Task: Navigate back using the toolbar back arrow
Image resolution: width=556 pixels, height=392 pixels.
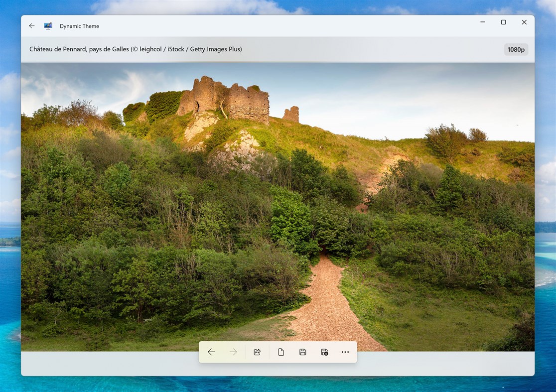Action: click(211, 352)
